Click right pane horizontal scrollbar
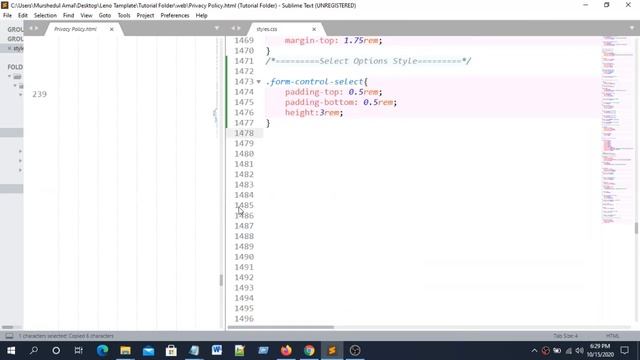Image resolution: width=640 pixels, height=360 pixels. pyautogui.click(x=281, y=327)
